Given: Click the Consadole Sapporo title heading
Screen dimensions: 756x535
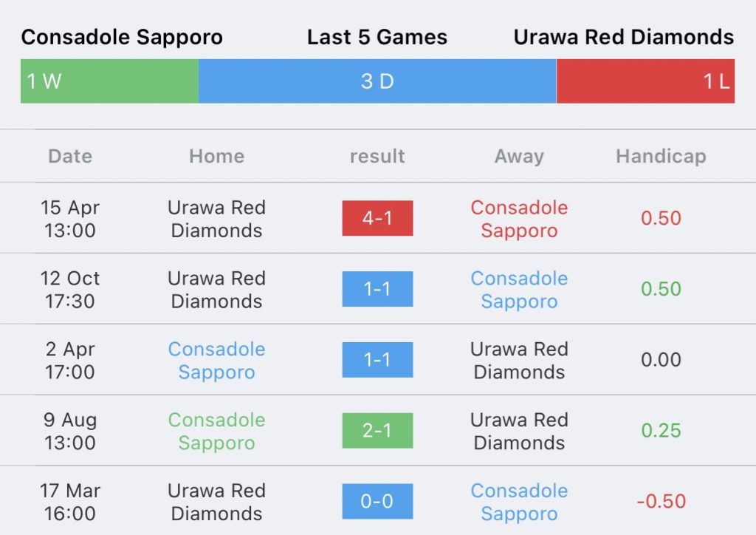Looking at the screenshot, I should [x=122, y=37].
